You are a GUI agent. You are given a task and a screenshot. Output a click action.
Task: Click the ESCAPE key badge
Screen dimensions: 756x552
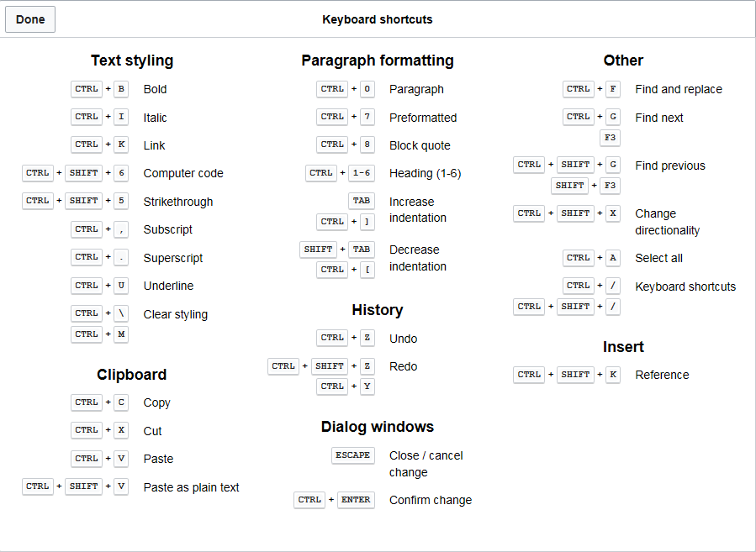pyautogui.click(x=353, y=455)
